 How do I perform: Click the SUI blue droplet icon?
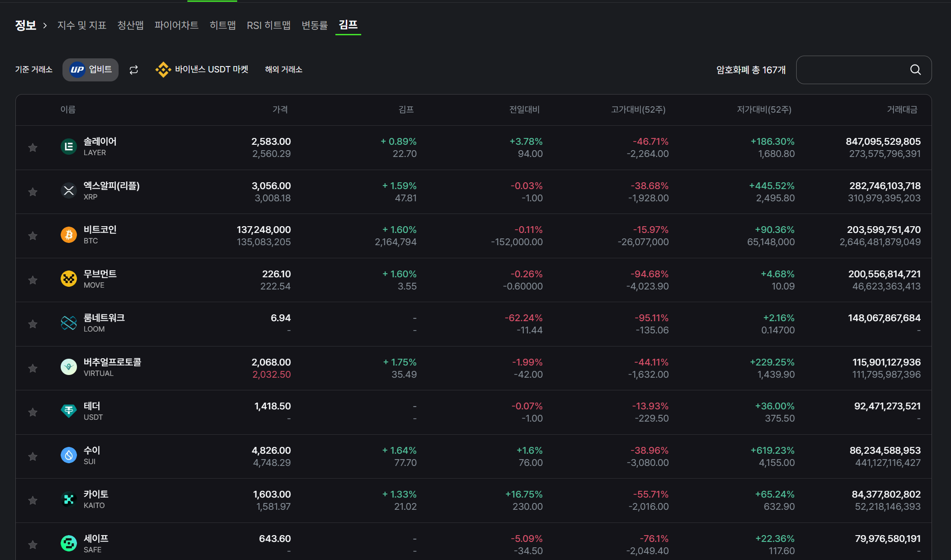(69, 455)
